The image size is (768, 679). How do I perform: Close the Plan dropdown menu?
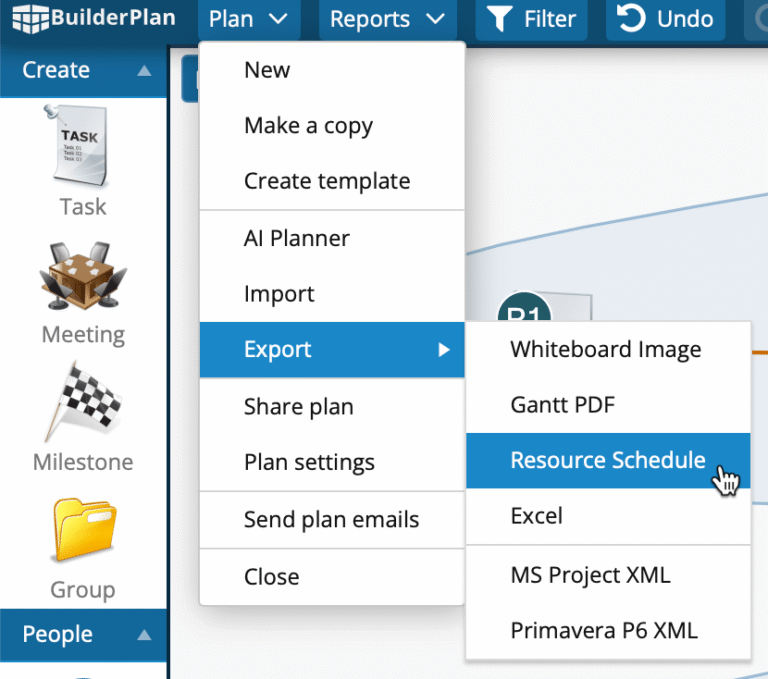[x=248, y=19]
